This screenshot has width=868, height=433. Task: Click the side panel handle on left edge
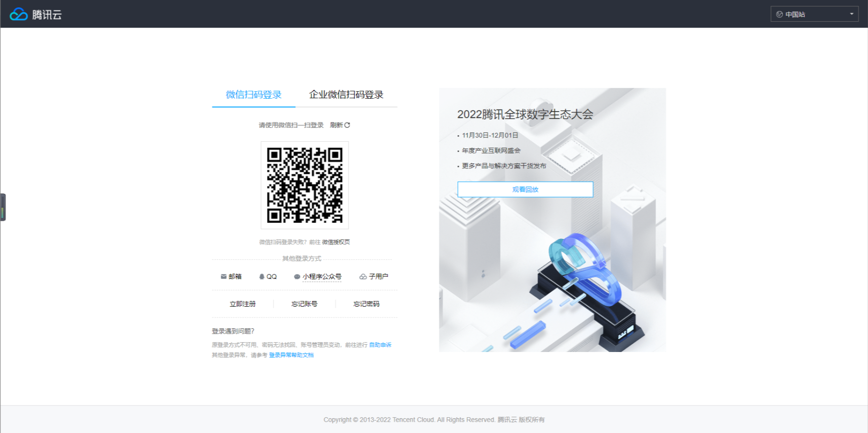tap(3, 207)
